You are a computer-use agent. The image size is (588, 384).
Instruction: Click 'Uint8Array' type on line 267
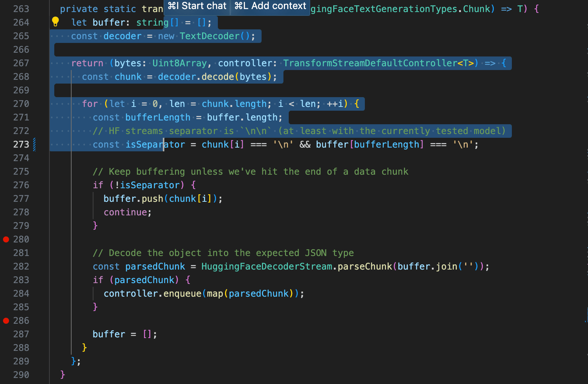tap(180, 63)
